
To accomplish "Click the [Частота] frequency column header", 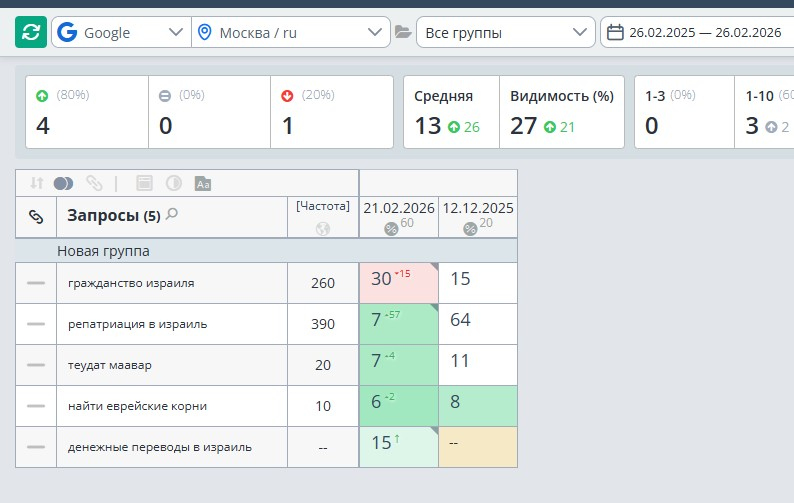I will tap(323, 206).
